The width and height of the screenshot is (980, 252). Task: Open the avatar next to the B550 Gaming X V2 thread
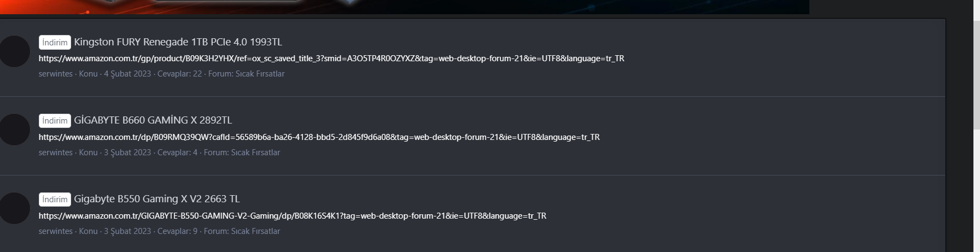(x=14, y=208)
